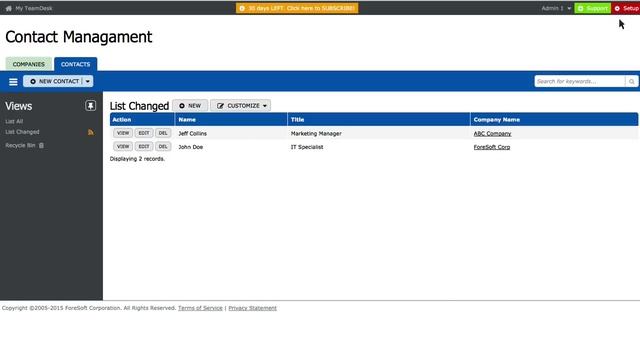Focus the Search for keywords field
640x360 pixels.
[x=580, y=82]
